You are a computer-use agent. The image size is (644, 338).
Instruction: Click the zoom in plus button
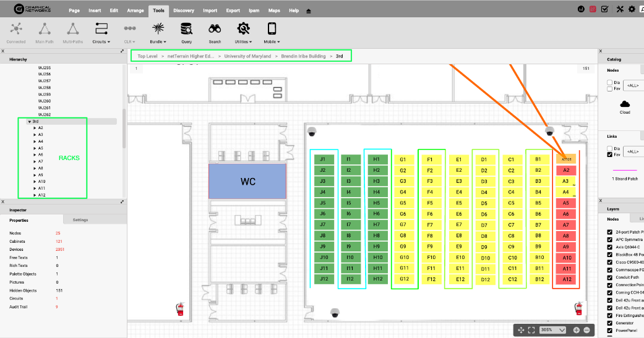(x=576, y=330)
